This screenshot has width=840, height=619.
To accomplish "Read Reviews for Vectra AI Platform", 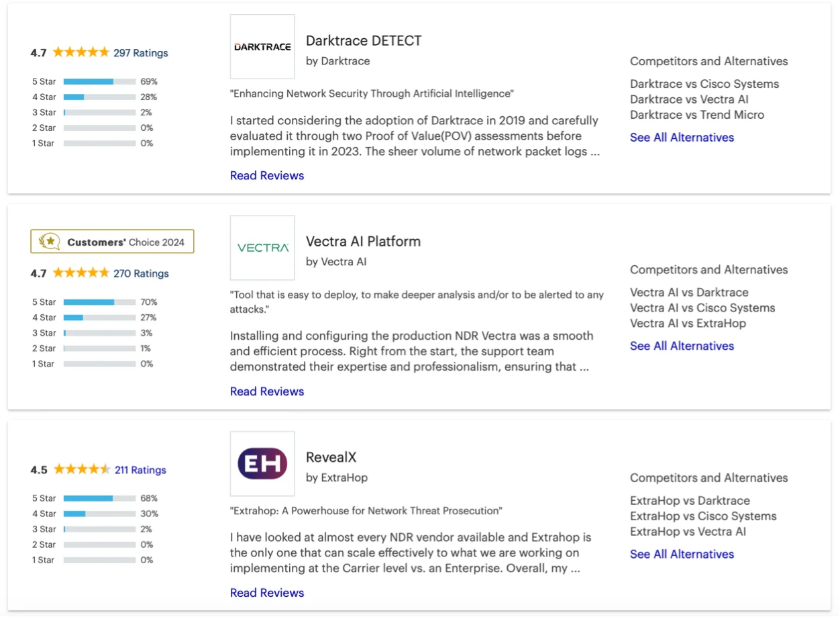I will click(267, 392).
